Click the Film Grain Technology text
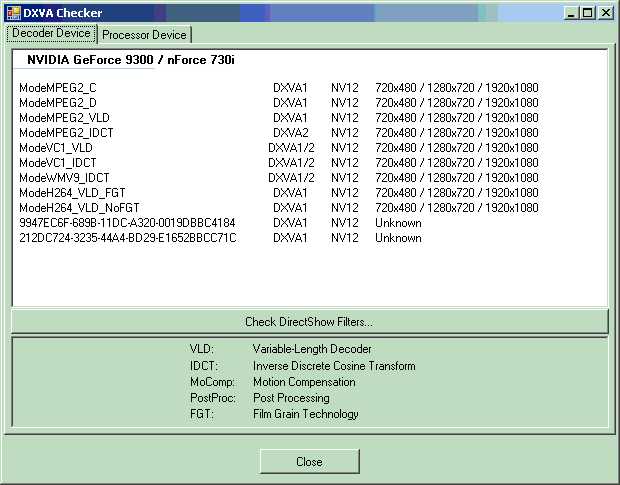The height and width of the screenshot is (485, 620). 306,414
